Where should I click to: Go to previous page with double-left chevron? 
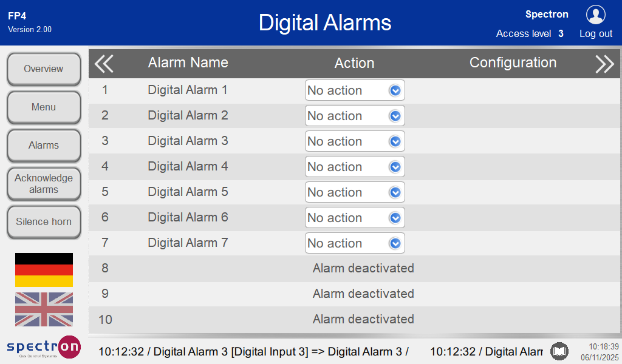pyautogui.click(x=104, y=63)
